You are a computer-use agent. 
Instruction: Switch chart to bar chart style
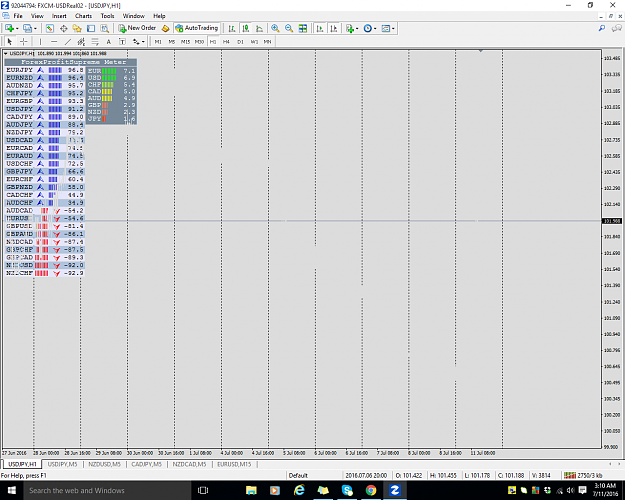232,28
